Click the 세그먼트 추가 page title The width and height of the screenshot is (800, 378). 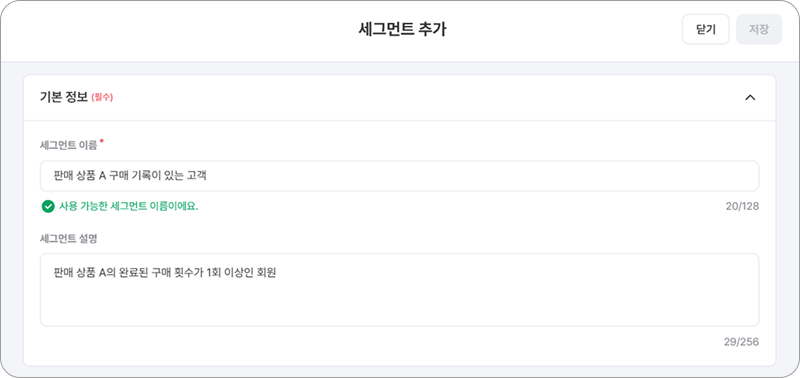403,30
